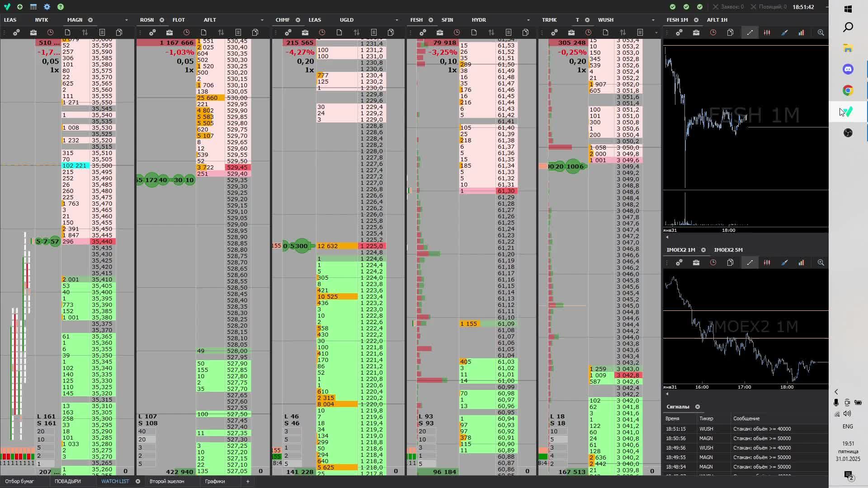Switch to the Второй эшелон workspace tab
The image size is (868, 488).
[x=167, y=481]
